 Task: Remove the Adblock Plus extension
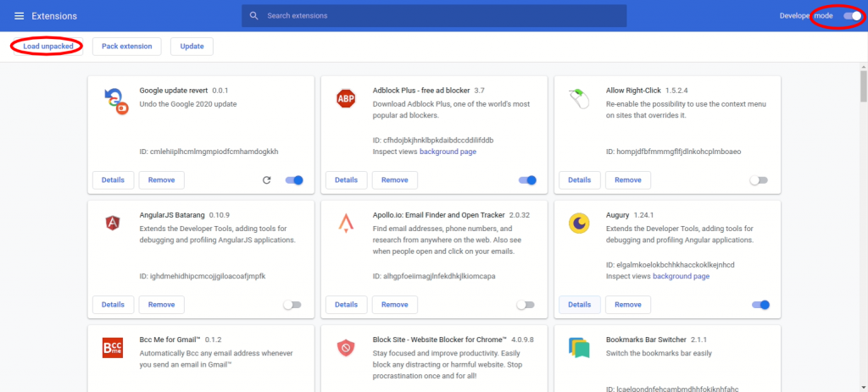click(x=395, y=180)
